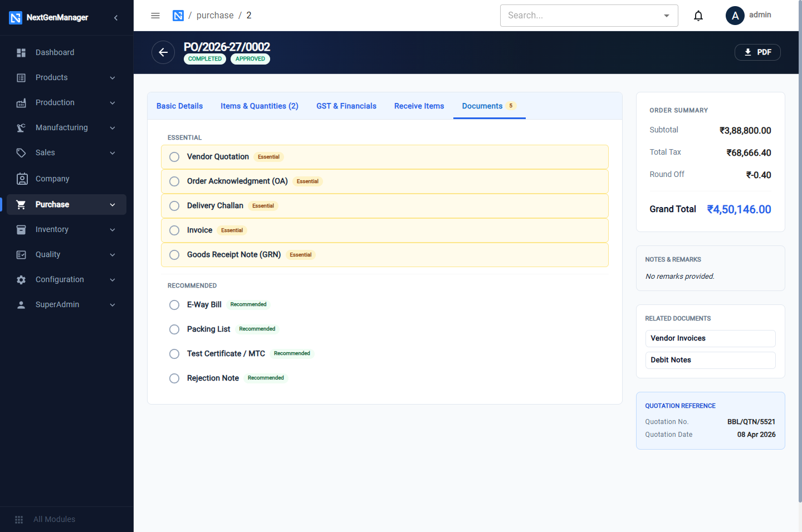Click the NextGenManager breadcrumb home icon
This screenshot has width=802, height=532.
coord(178,16)
